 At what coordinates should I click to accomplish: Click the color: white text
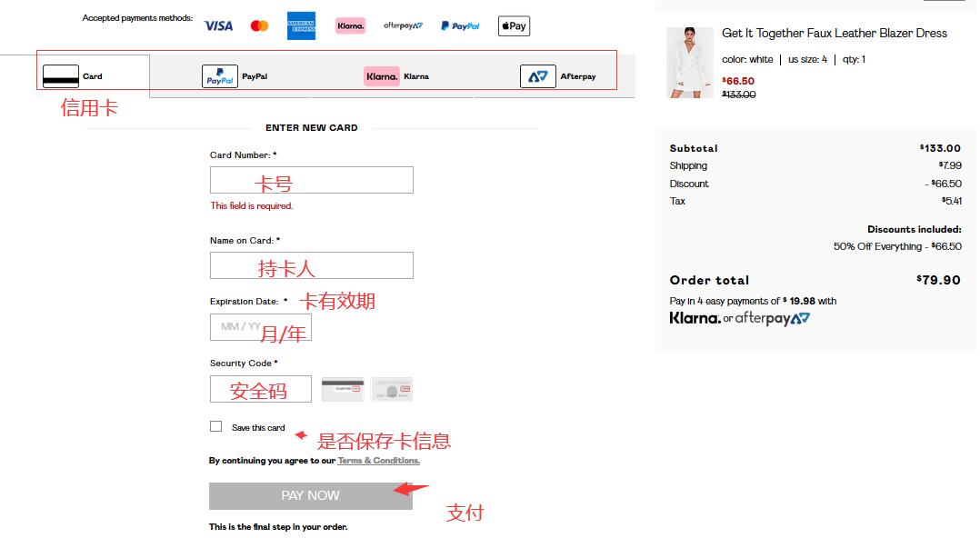747,59
